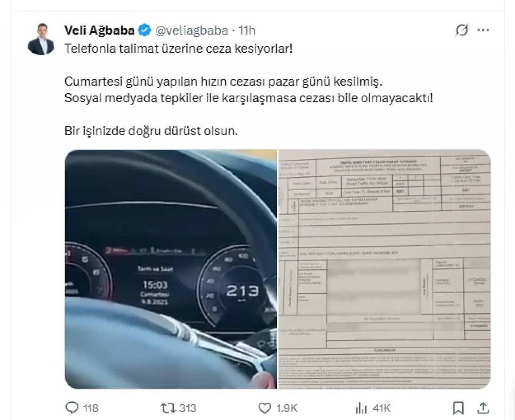Open Veli Ağbaba's profile avatar
Viewport: 515px width, 420px height.
(41, 39)
